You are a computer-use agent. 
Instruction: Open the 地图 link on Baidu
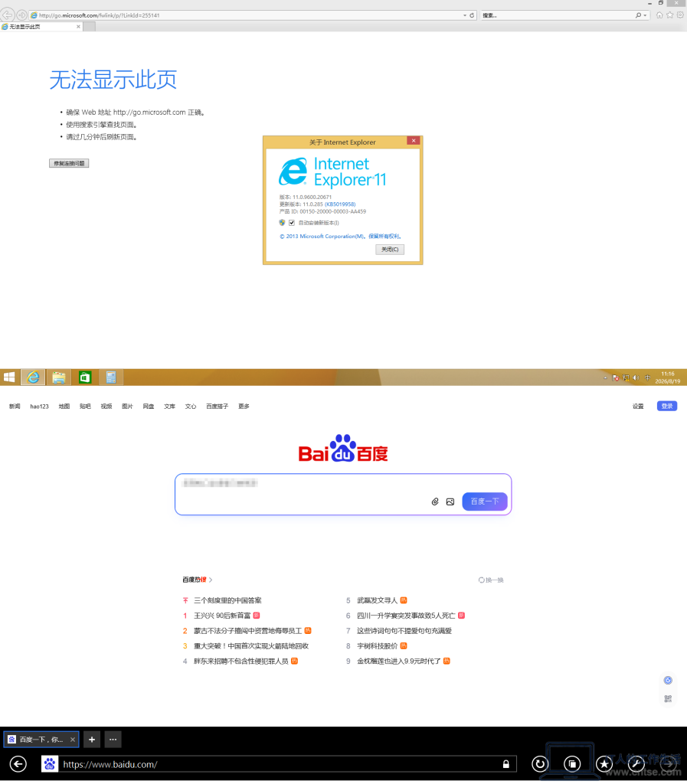click(x=64, y=407)
